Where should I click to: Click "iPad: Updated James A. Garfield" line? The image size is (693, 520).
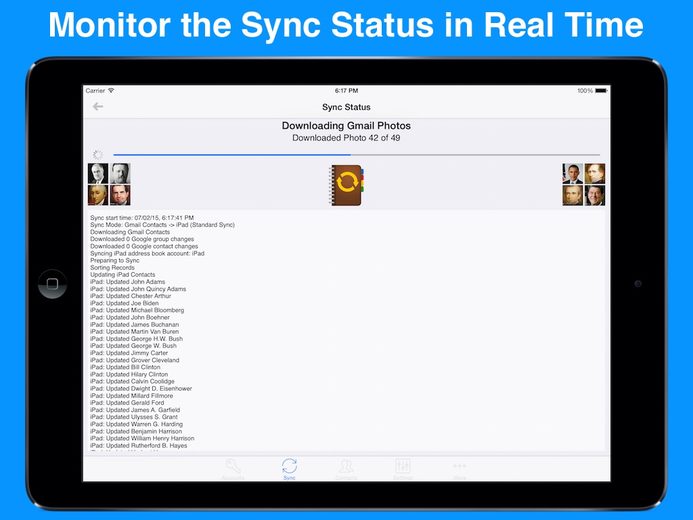tap(135, 410)
